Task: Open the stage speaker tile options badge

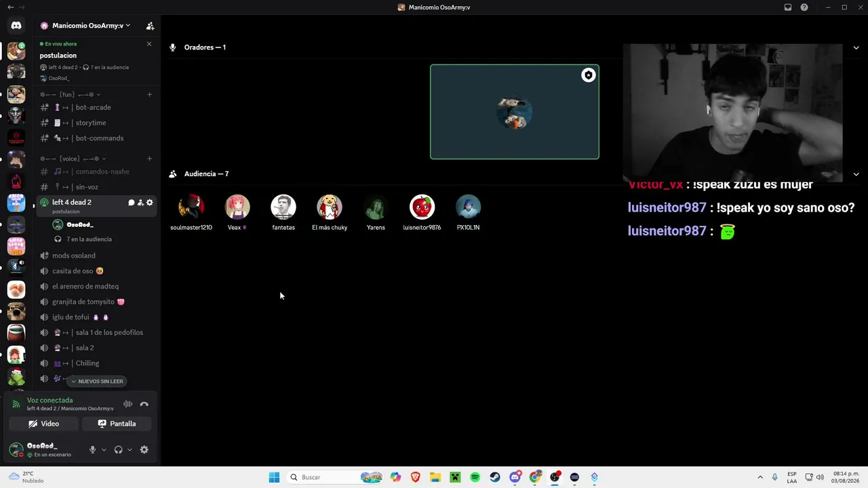Action: click(x=588, y=75)
